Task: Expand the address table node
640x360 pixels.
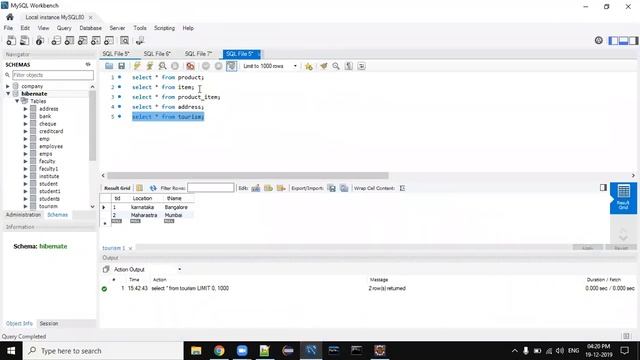Action: click(25, 109)
